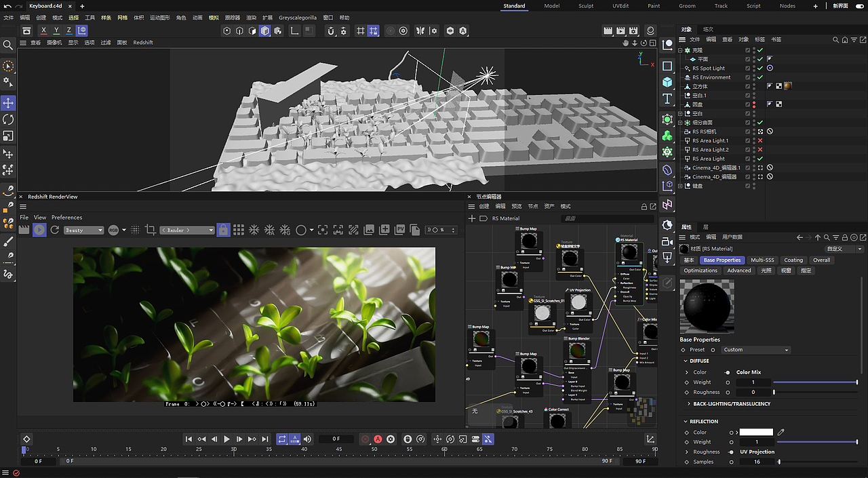Viewport: 868px width, 478px height.
Task: Start IPR render in Redshift RenderView
Action: 39,230
